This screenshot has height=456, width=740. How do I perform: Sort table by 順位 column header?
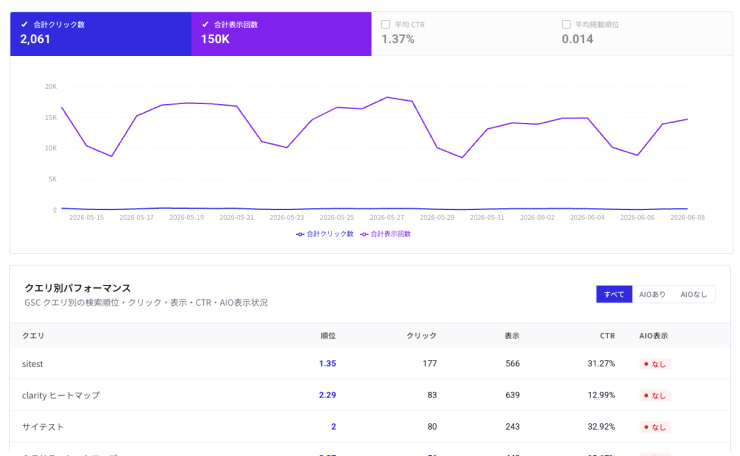pos(328,336)
